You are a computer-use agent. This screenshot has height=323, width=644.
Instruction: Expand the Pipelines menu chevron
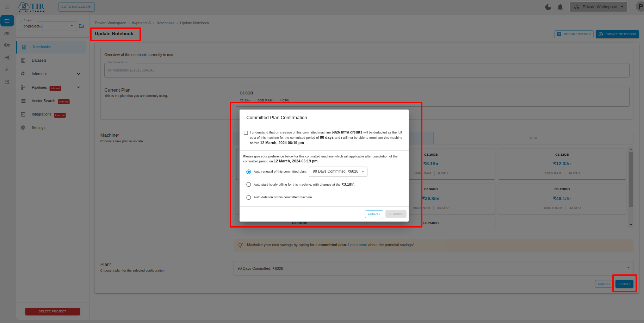point(79,87)
